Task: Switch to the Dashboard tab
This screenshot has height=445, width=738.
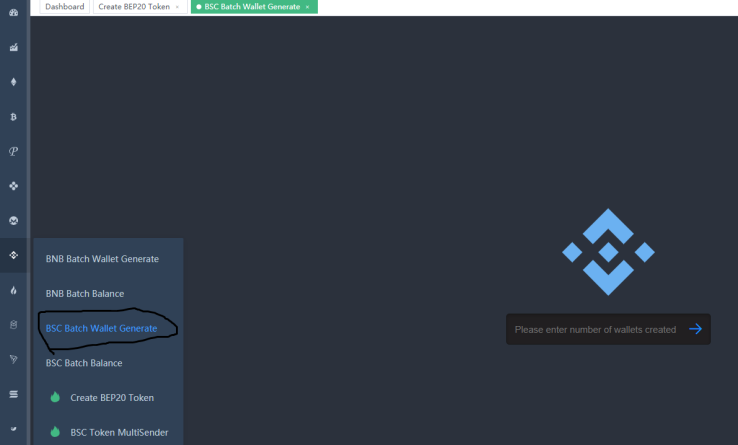Action: (64, 7)
